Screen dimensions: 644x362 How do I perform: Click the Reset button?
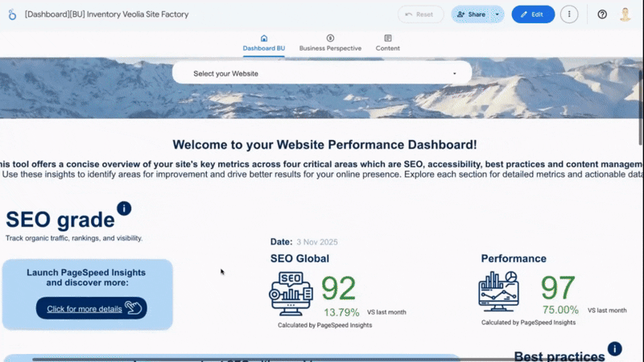tap(420, 14)
